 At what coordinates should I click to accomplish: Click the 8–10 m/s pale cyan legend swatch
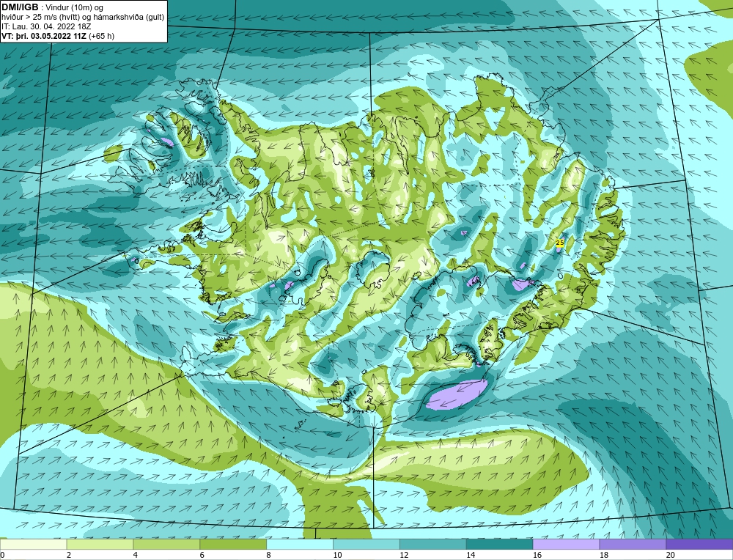(x=300, y=544)
